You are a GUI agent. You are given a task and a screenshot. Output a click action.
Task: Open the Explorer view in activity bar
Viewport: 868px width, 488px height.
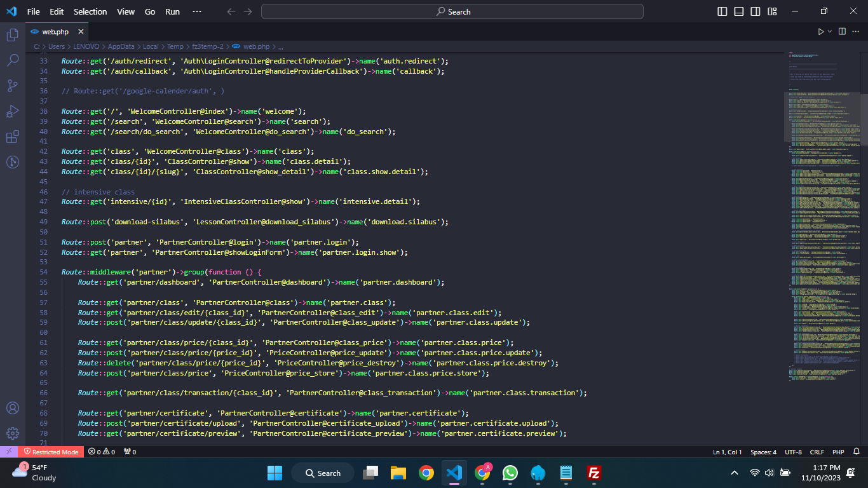pos(12,35)
